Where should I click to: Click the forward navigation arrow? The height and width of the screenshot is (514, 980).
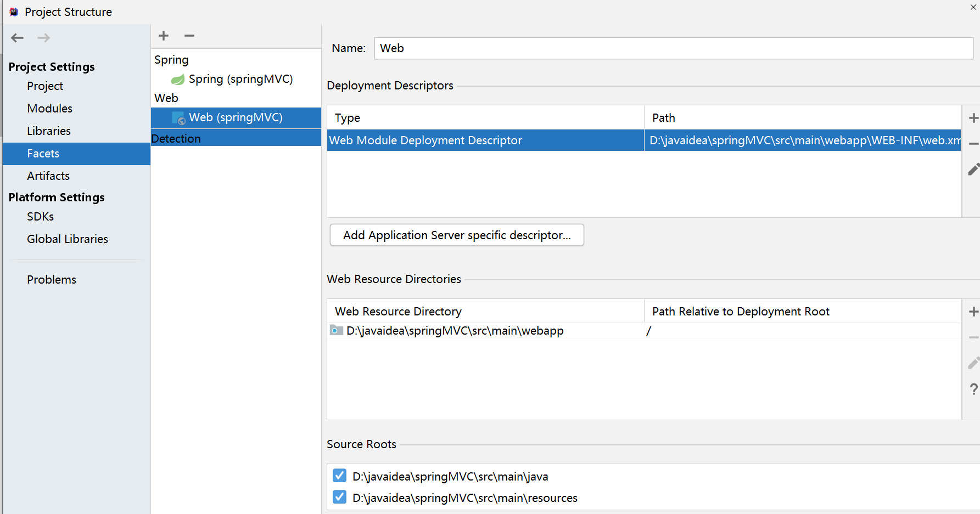point(44,38)
